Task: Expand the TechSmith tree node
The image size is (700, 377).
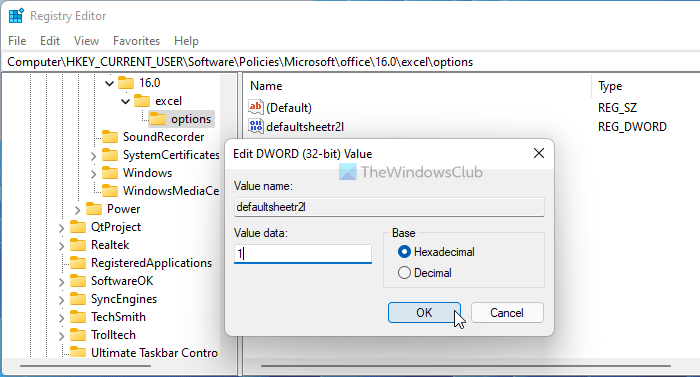Action: 61,318
